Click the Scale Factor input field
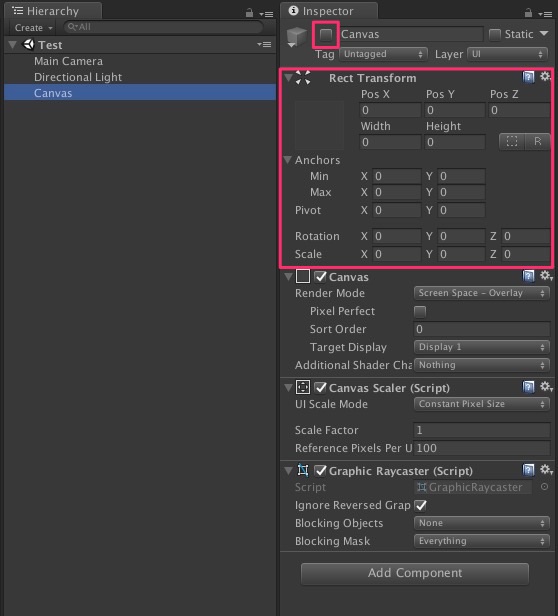 pyautogui.click(x=482, y=430)
